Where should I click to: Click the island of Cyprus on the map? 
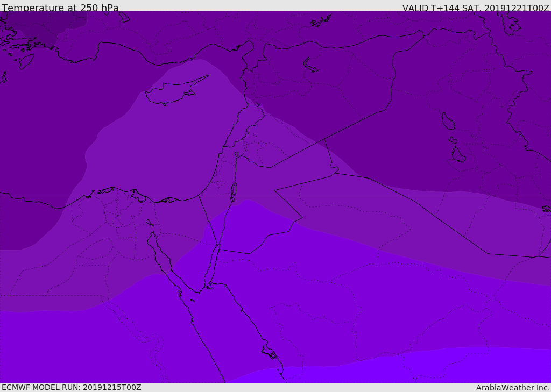tap(176, 91)
